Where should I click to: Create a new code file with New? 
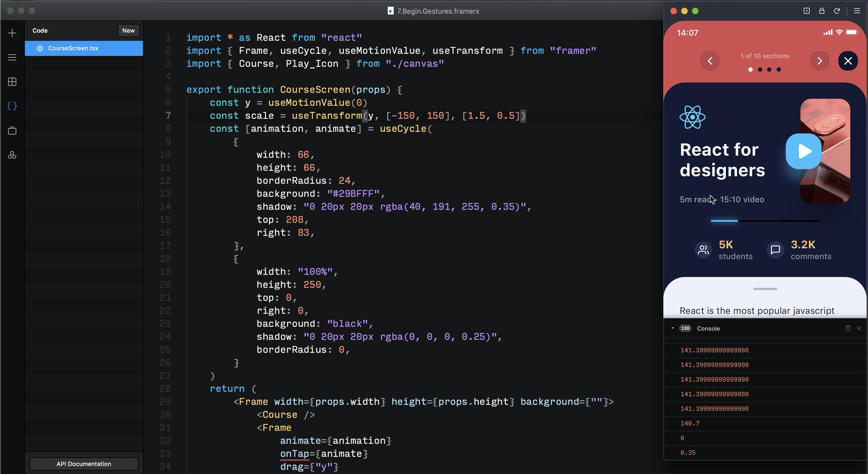[128, 31]
